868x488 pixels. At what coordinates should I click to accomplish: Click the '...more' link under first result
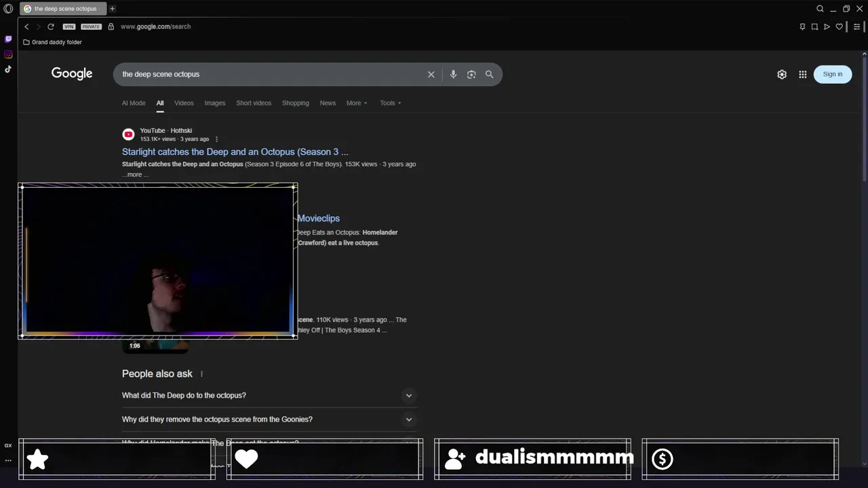pos(135,175)
